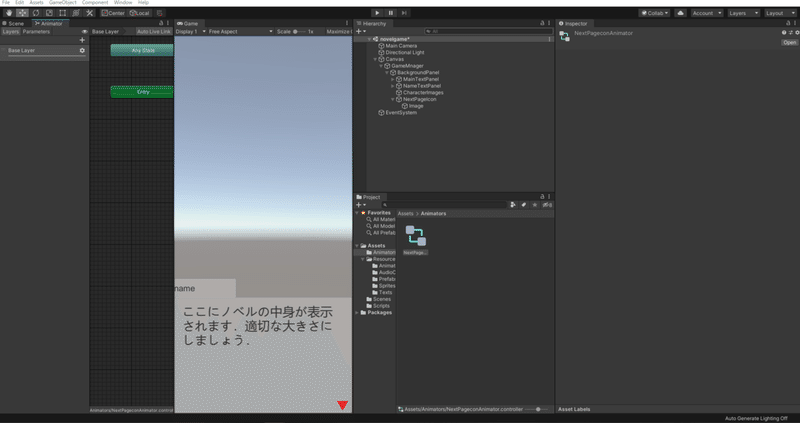Select the Entry node in Animator
Viewport: 800px width, 423px height.
[x=142, y=92]
